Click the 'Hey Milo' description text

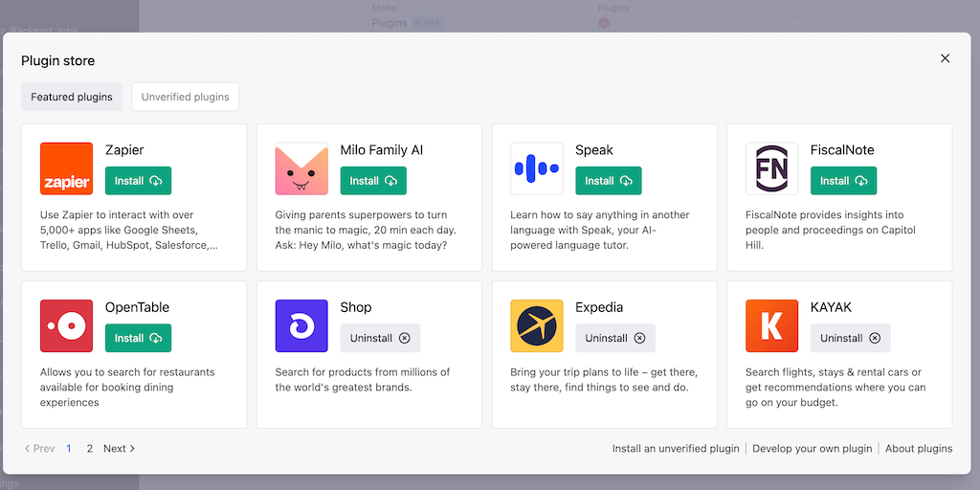pos(366,230)
